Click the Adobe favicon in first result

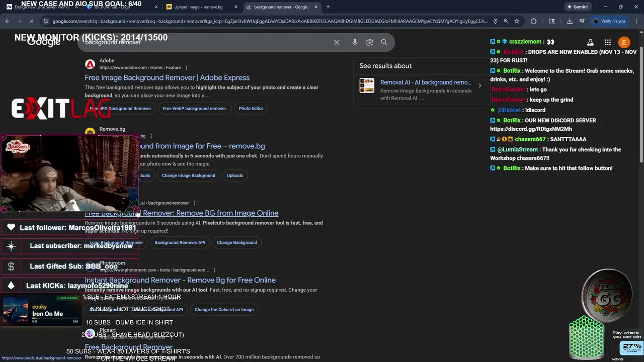[x=90, y=64]
